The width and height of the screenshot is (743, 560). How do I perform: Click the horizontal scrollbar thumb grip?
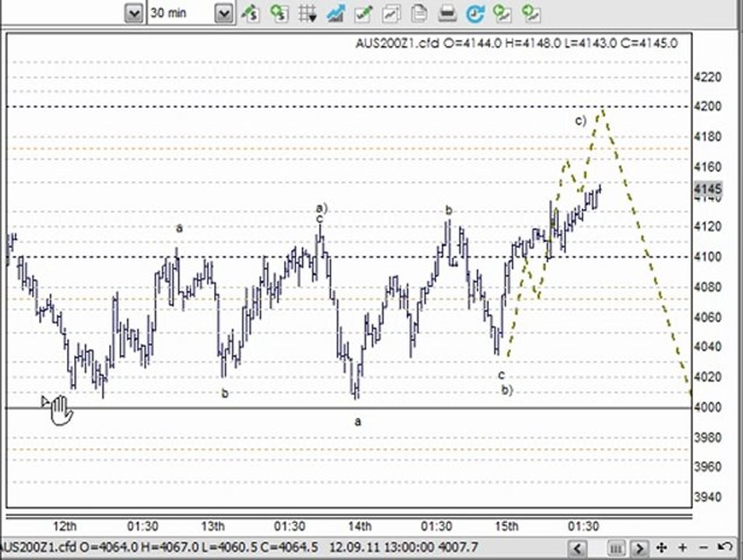point(615,548)
